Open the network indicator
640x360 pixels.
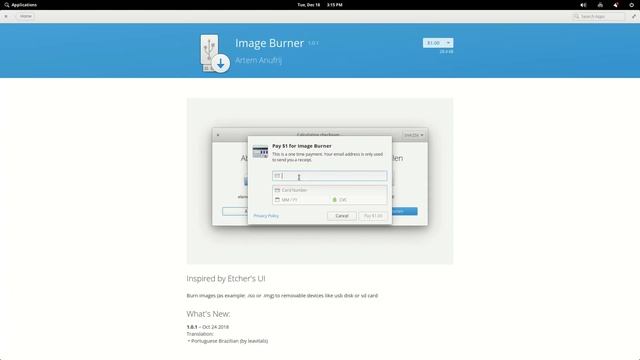click(600, 5)
